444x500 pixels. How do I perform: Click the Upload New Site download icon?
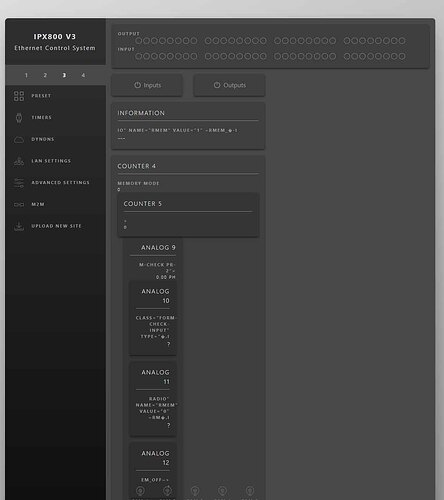click(x=19, y=226)
